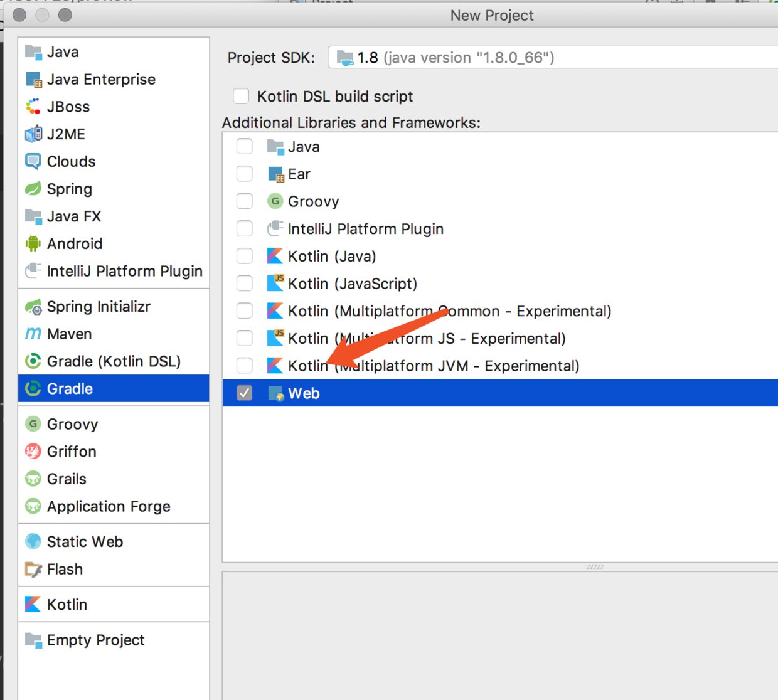Select Java Enterprise project type label
This screenshot has width=778, height=700.
(x=101, y=80)
